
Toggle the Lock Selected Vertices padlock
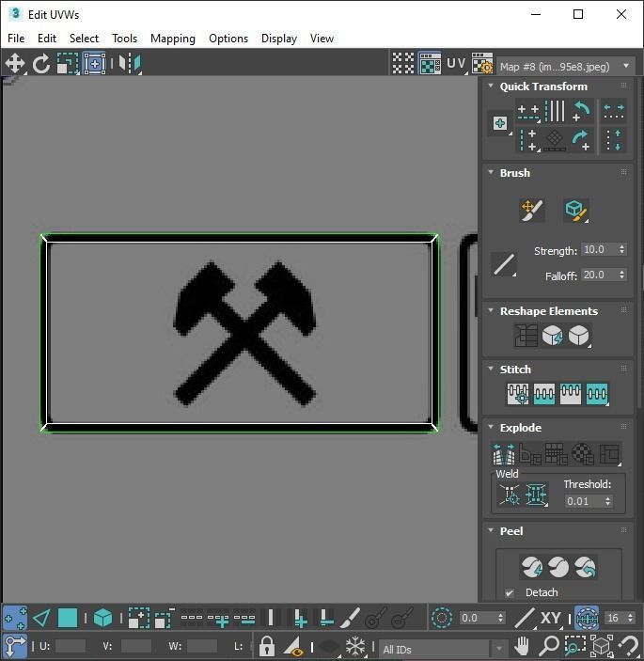(267, 645)
